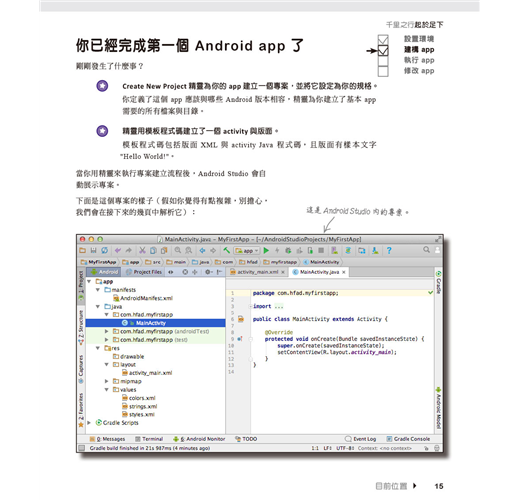This screenshot has height=500, width=520.
Task: Debug the app with the bug icon
Action: pyautogui.click(x=288, y=250)
